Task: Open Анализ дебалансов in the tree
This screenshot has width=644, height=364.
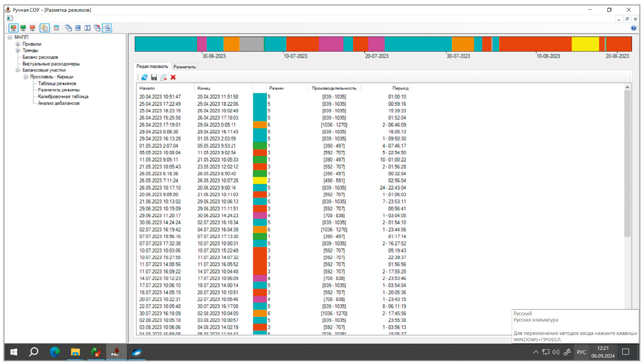Action: tap(58, 103)
